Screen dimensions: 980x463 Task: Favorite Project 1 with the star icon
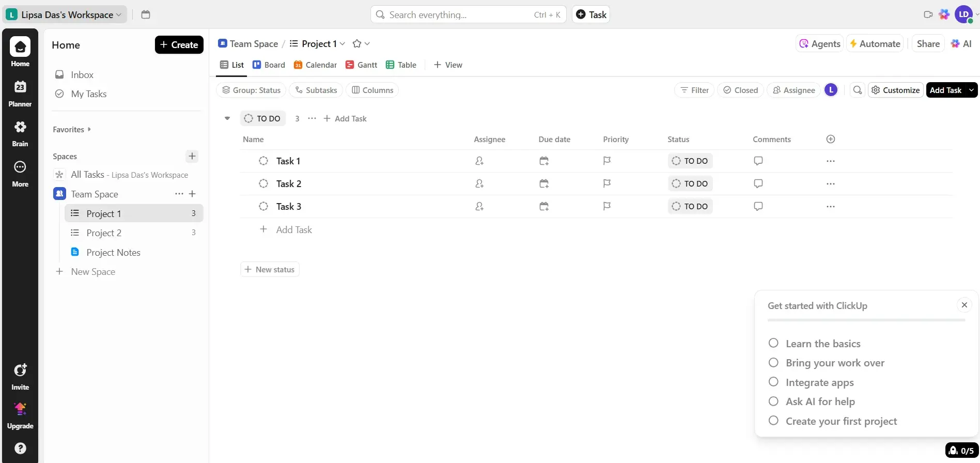pyautogui.click(x=356, y=44)
